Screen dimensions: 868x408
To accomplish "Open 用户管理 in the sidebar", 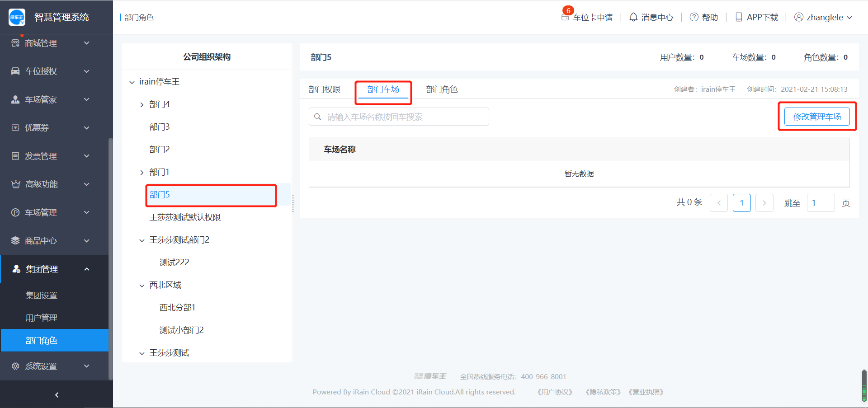I will click(x=42, y=318).
